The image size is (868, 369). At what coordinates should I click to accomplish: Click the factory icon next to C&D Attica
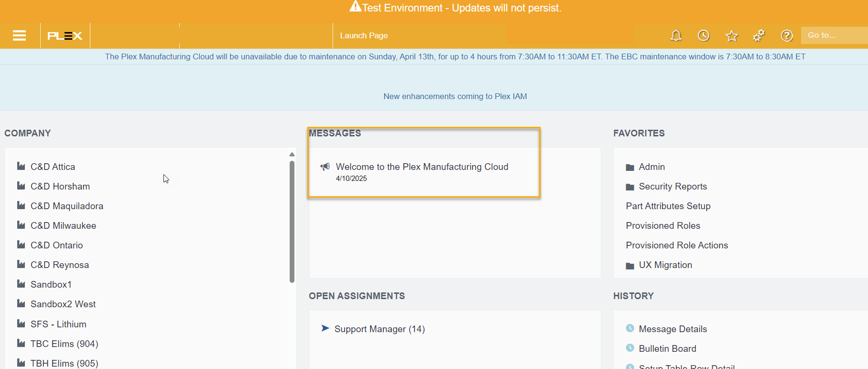[21, 166]
